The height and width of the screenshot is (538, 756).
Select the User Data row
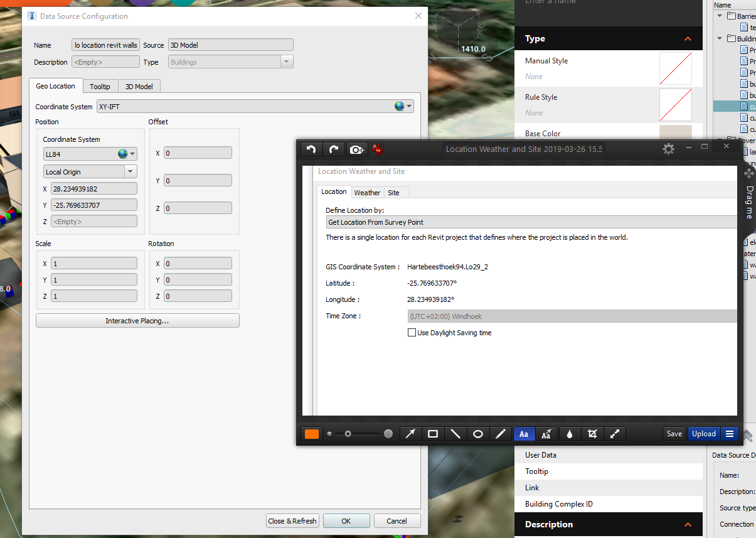(x=609, y=455)
